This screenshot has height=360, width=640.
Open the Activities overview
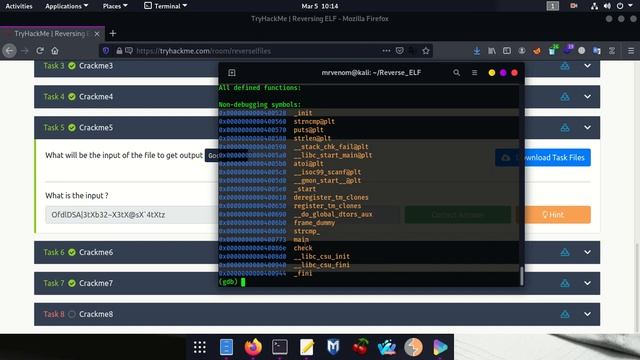pyautogui.click(x=19, y=6)
